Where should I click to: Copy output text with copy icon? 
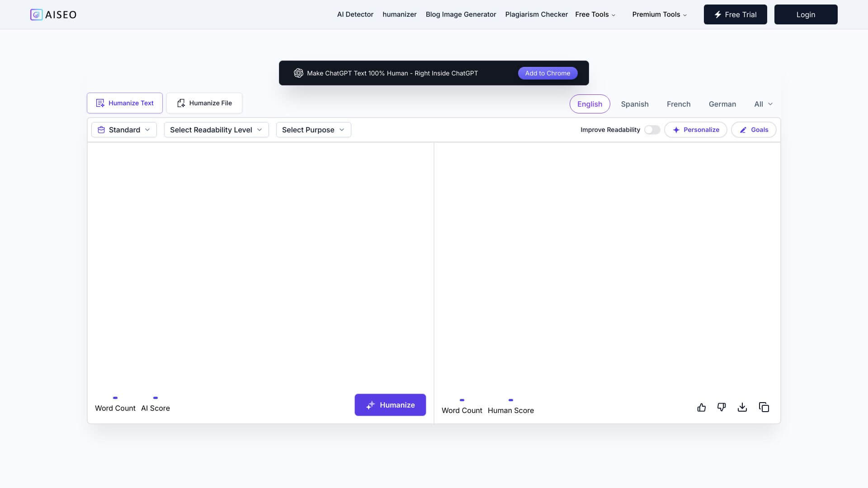click(764, 408)
